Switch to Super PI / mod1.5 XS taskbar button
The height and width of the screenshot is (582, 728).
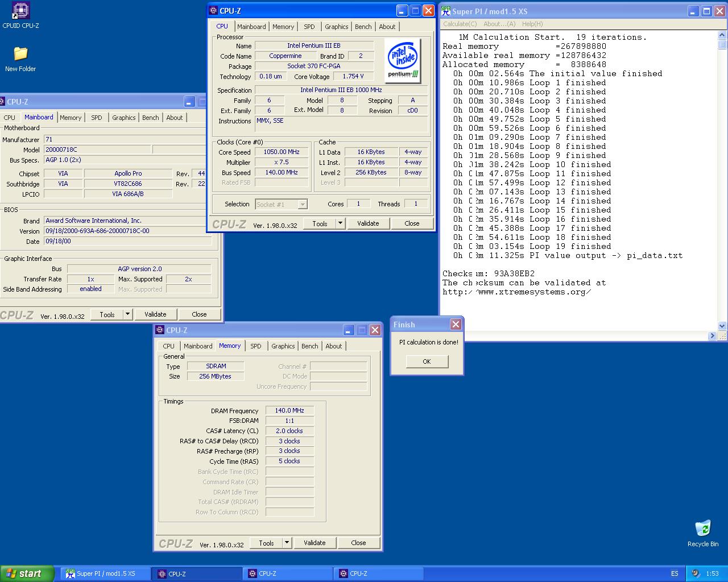click(105, 573)
